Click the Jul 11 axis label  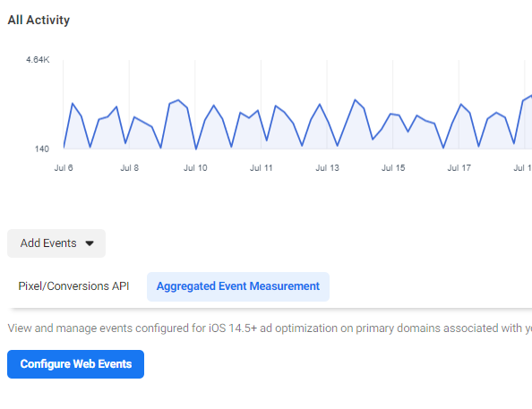(261, 168)
